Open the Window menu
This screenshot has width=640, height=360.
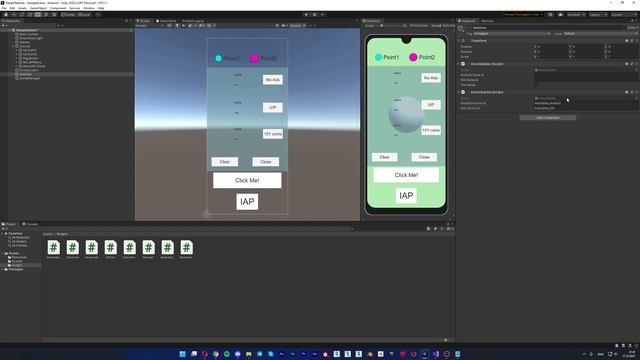click(89, 8)
